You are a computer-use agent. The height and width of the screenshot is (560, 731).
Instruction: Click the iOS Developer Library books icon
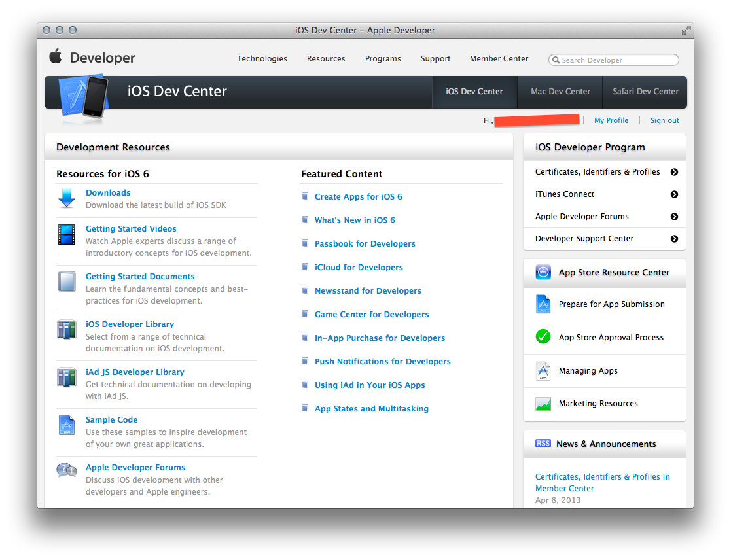(66, 330)
